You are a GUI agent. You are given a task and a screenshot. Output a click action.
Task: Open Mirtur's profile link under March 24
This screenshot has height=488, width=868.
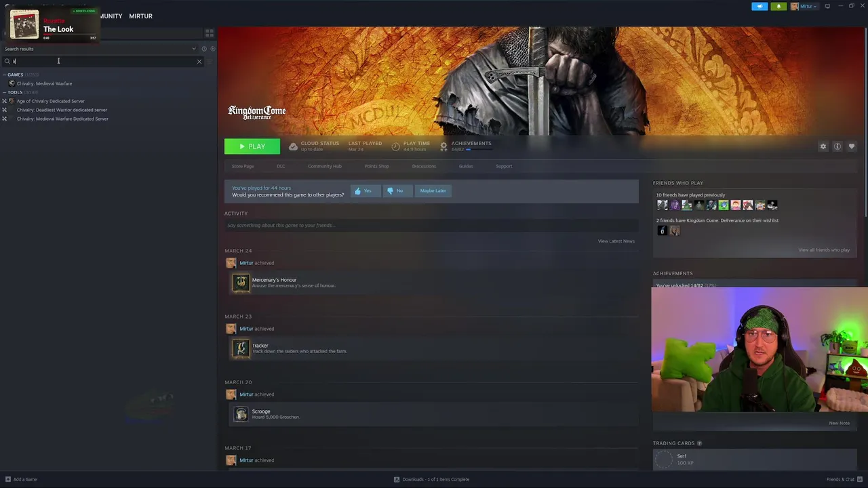pos(246,263)
